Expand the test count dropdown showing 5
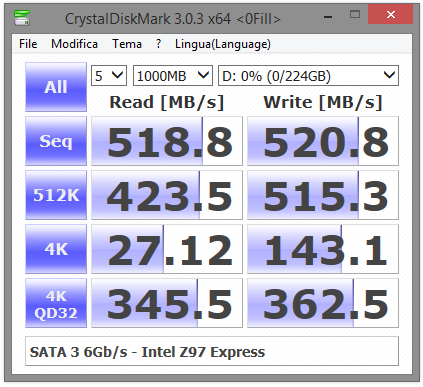This screenshot has width=423, height=387. coord(109,76)
